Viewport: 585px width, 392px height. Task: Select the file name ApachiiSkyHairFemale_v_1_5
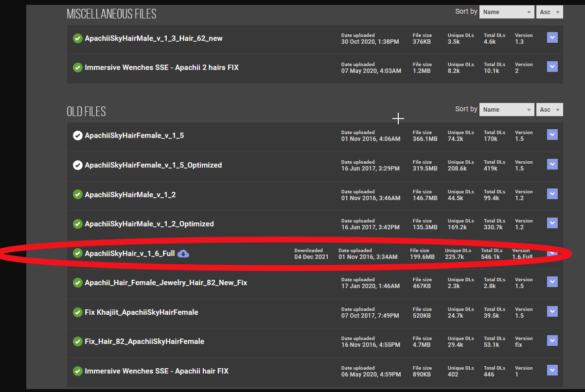(134, 136)
